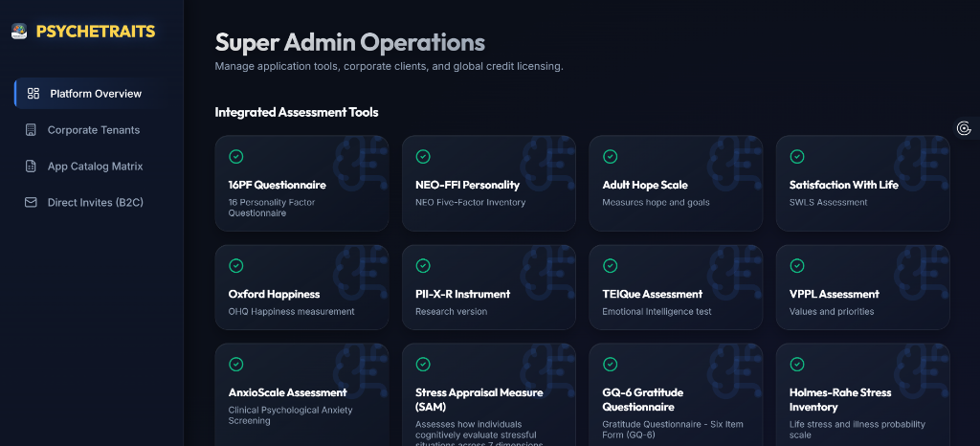The width and height of the screenshot is (980, 446).
Task: Click the green check icon on Holmes-Rahe Stress Inventory
Action: (x=797, y=365)
